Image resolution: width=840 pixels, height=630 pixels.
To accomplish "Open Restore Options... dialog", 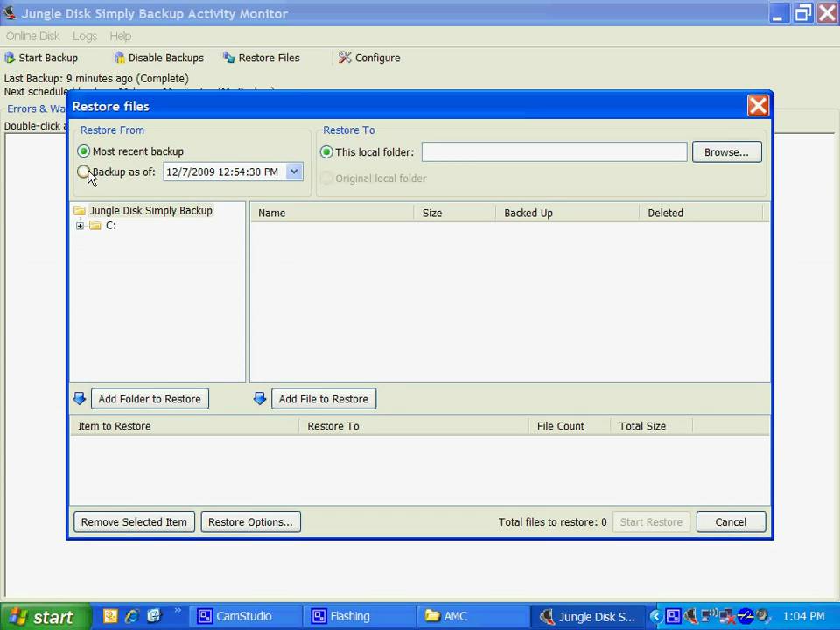I will click(x=251, y=521).
